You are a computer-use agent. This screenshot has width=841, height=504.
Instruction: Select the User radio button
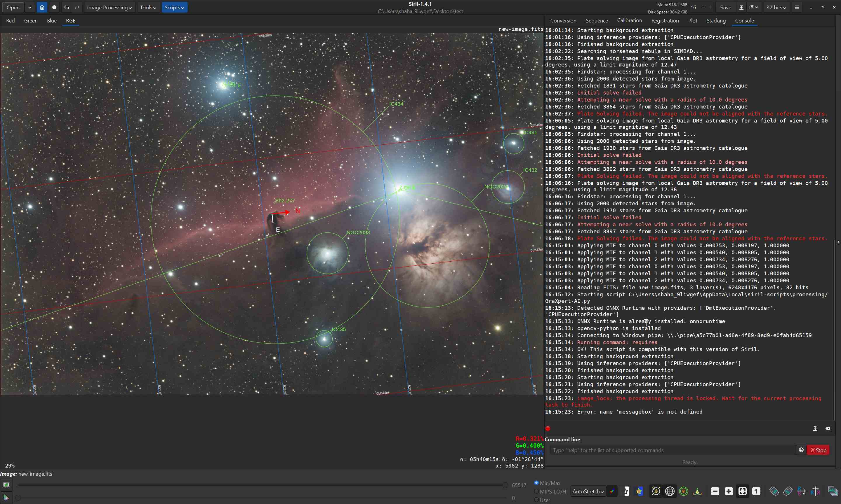(x=536, y=500)
